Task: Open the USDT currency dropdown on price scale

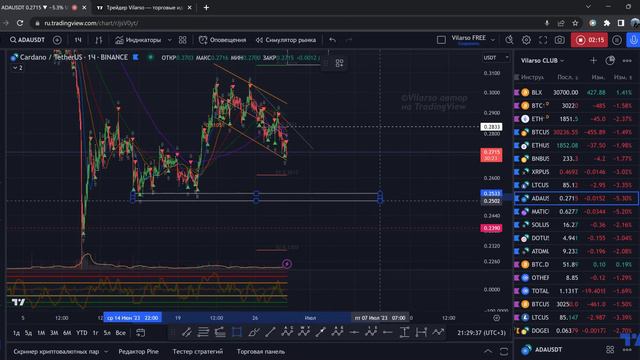Action: pos(496,58)
